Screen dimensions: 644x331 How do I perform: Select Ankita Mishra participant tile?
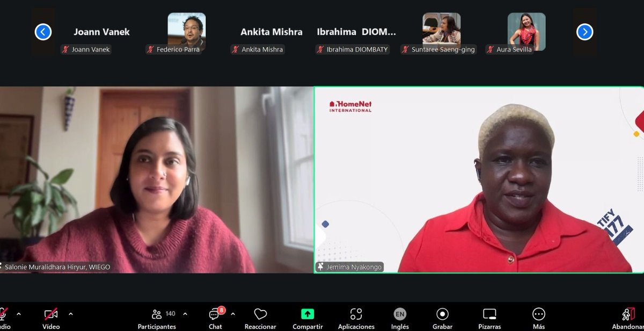272,32
